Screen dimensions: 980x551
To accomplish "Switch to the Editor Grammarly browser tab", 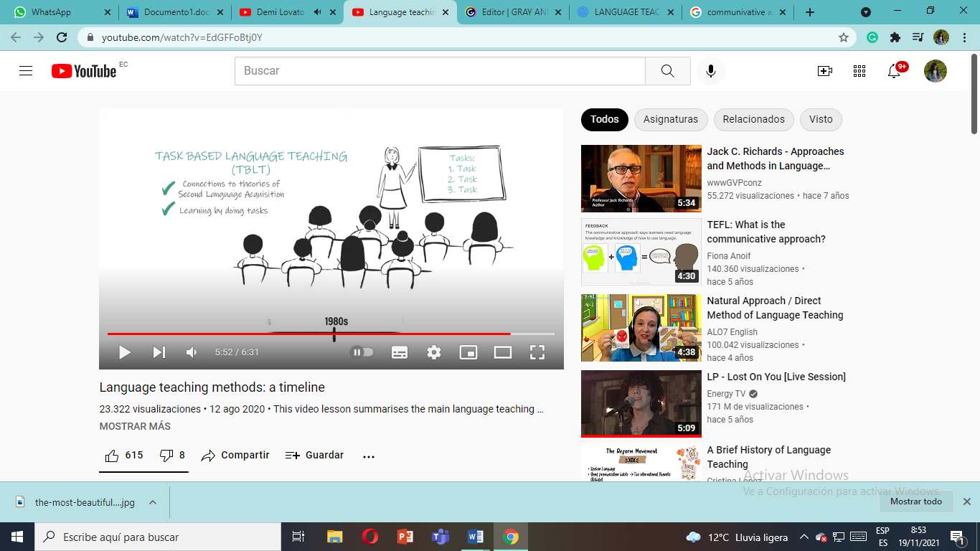I will click(x=513, y=12).
